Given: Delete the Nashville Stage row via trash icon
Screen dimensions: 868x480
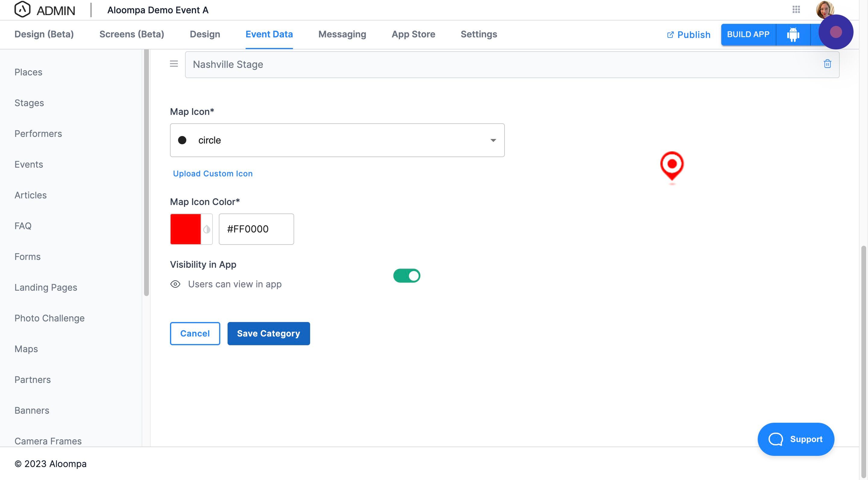Looking at the screenshot, I should tap(827, 64).
